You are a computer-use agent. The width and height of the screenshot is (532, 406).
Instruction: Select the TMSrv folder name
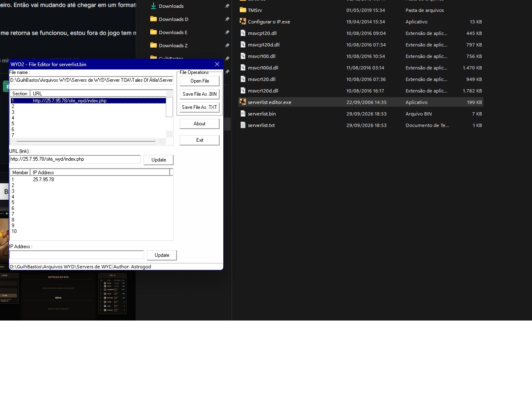tap(255, 10)
